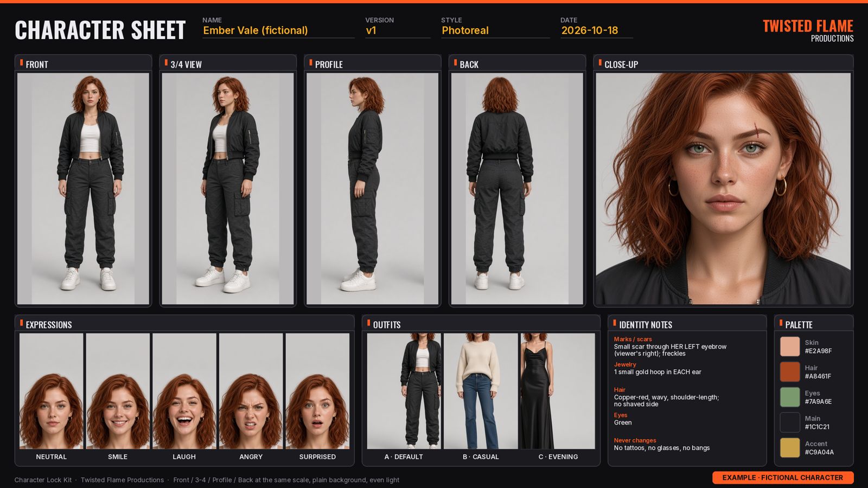This screenshot has width=868, height=488.
Task: Pick the Main color swatch #1C1C21
Action: coord(790,422)
